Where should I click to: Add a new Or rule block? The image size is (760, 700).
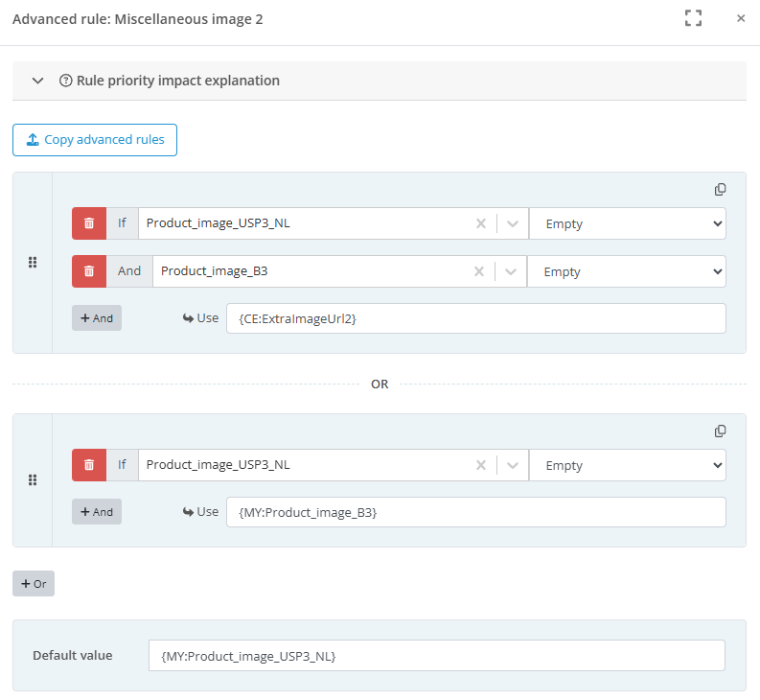[x=34, y=584]
